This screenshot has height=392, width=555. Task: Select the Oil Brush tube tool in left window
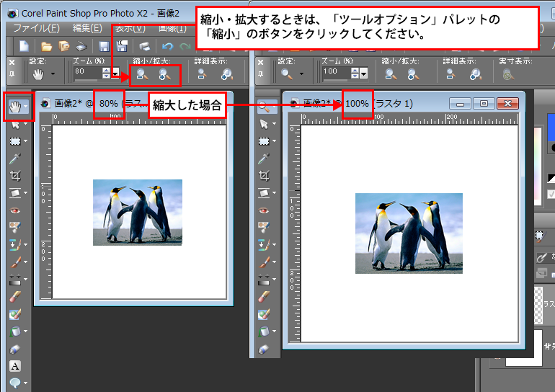[15, 349]
